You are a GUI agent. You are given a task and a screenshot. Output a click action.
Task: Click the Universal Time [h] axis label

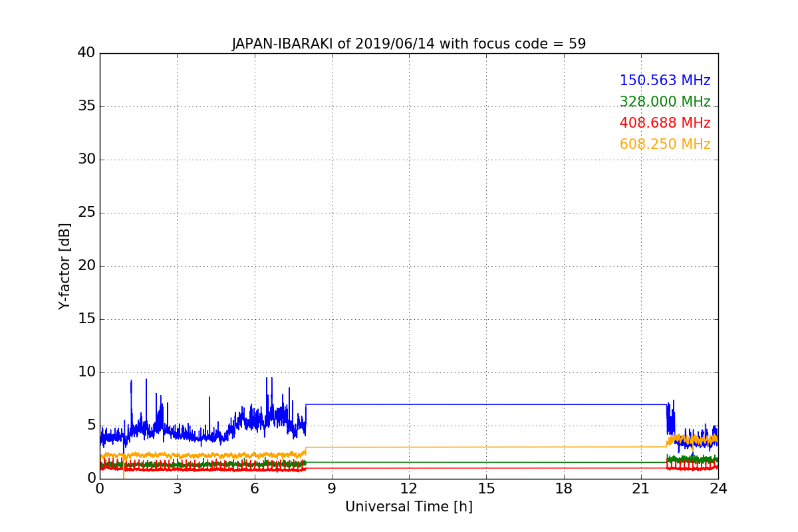click(x=408, y=507)
